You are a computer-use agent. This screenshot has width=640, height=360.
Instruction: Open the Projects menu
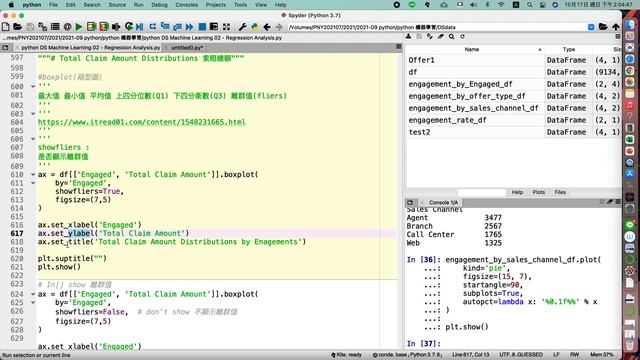tap(216, 5)
